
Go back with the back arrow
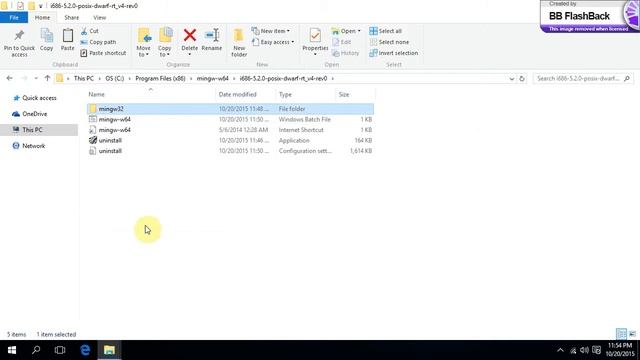(10, 78)
